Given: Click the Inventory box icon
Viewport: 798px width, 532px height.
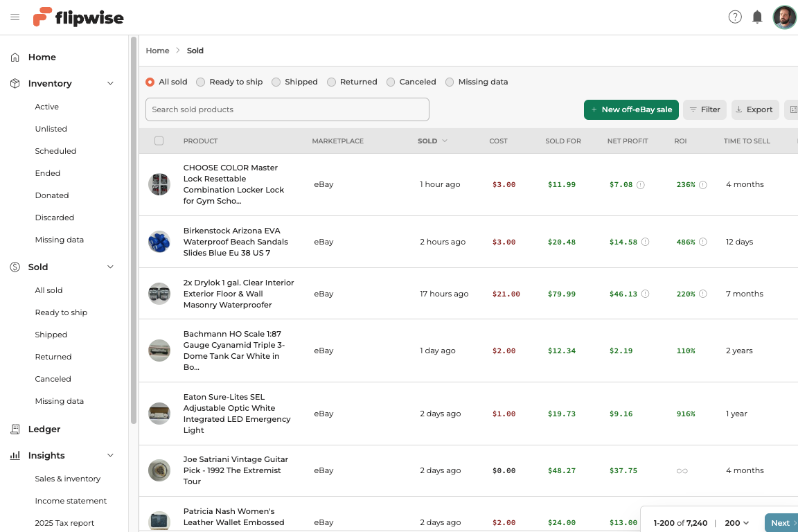Looking at the screenshot, I should pos(15,83).
